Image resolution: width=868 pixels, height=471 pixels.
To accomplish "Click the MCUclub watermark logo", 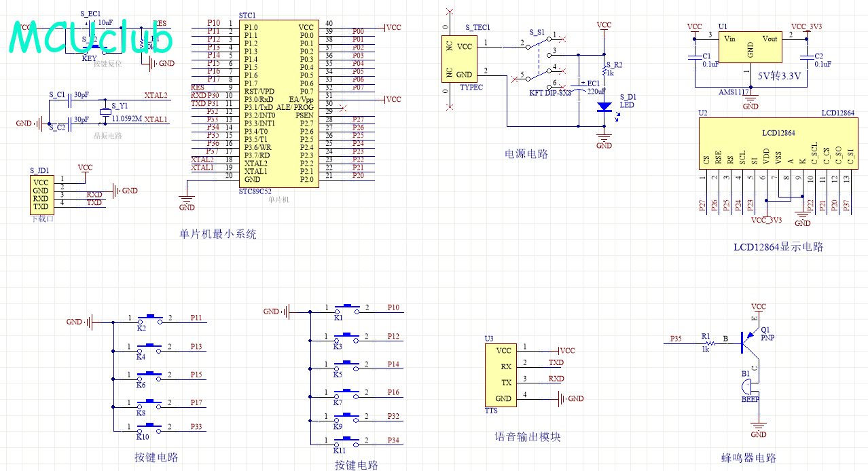I will pyautogui.click(x=90, y=39).
